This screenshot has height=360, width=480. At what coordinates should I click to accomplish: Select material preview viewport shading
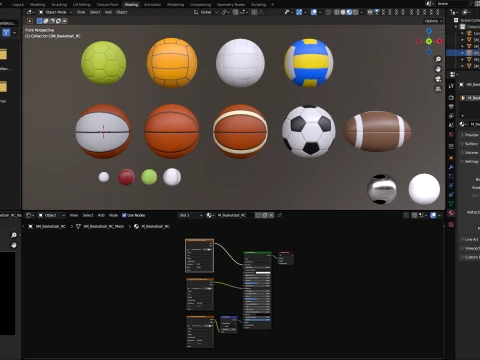pyautogui.click(x=349, y=12)
